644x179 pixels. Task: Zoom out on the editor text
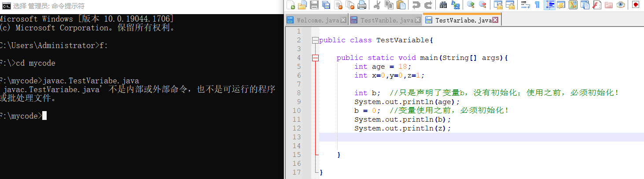click(x=482, y=5)
